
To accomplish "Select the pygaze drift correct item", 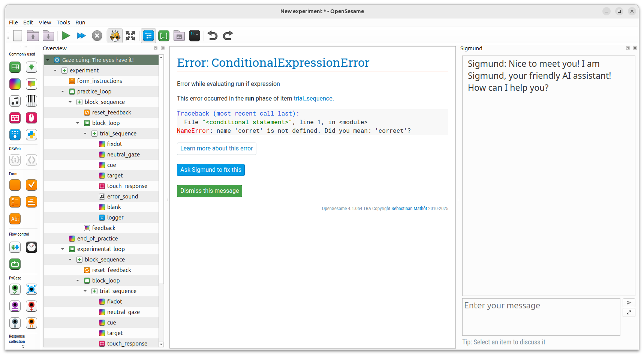I will click(31, 289).
